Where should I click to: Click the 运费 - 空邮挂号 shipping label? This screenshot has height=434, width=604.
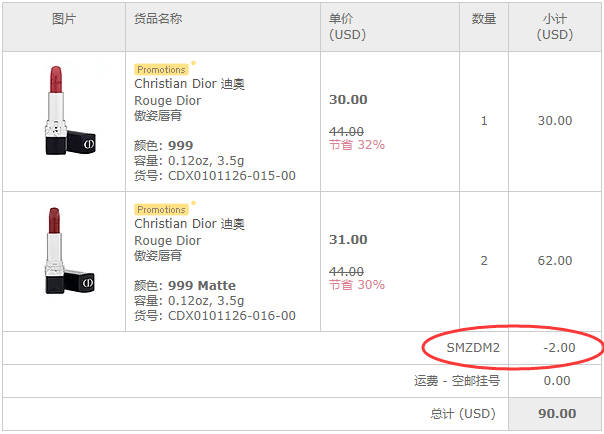point(457,381)
